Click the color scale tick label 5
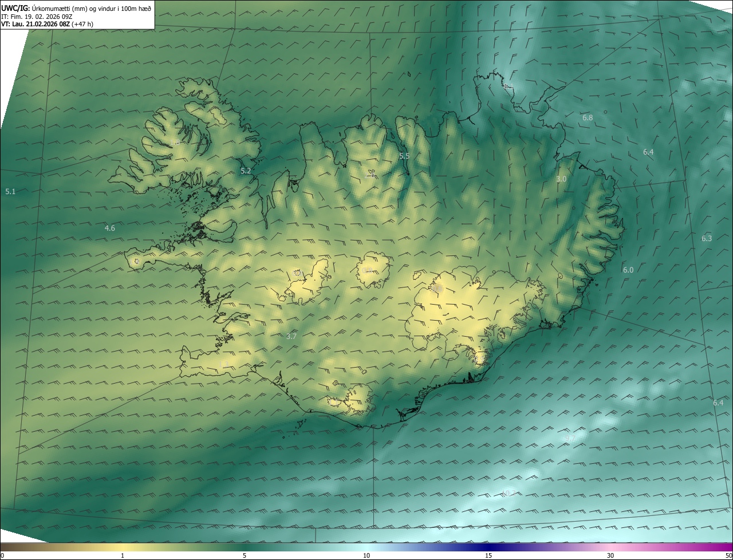Screen dimensions: 733x560 coord(245,556)
